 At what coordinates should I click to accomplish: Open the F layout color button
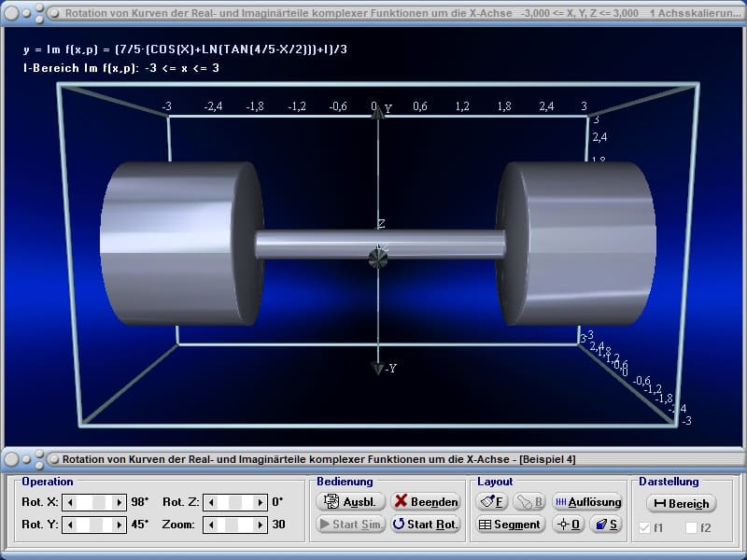point(492,501)
